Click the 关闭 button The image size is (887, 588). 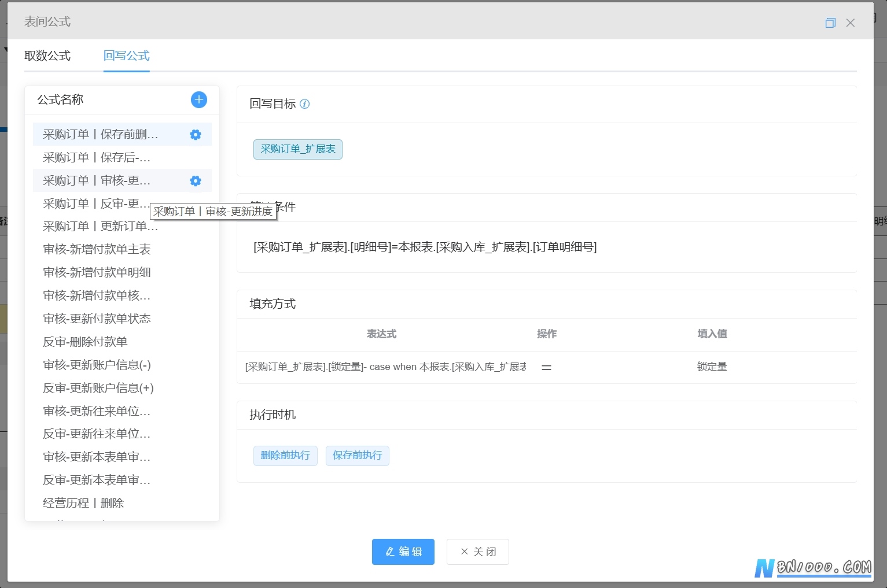pos(478,552)
